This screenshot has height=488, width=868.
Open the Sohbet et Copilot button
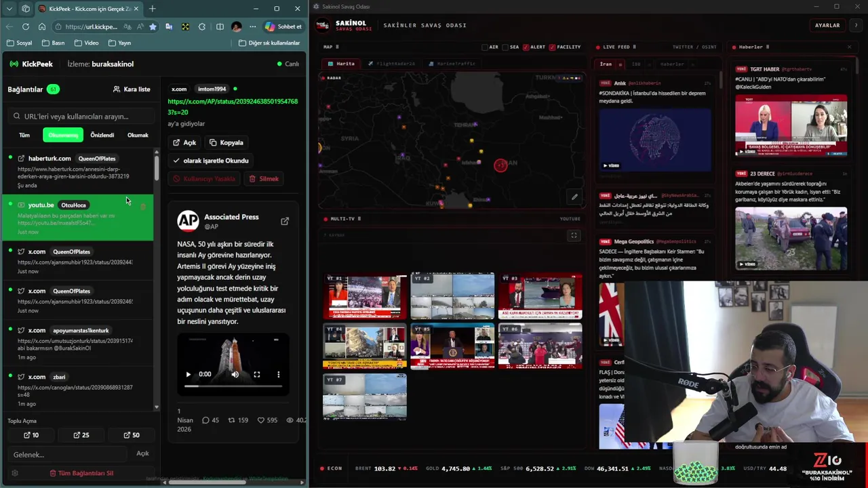click(x=283, y=26)
